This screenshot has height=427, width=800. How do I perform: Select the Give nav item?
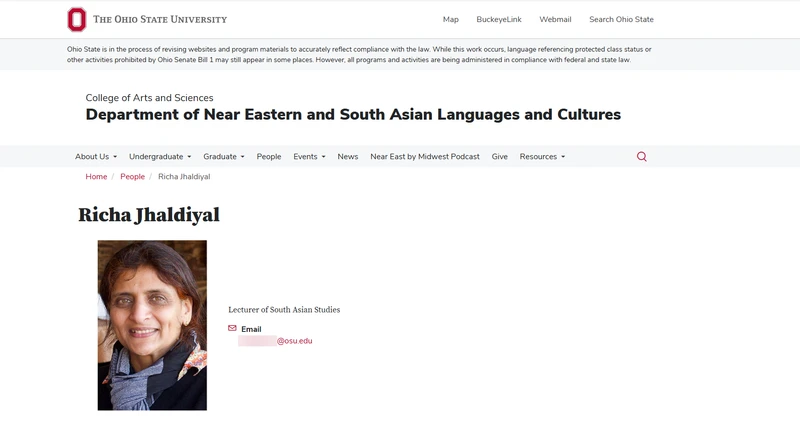[499, 157]
